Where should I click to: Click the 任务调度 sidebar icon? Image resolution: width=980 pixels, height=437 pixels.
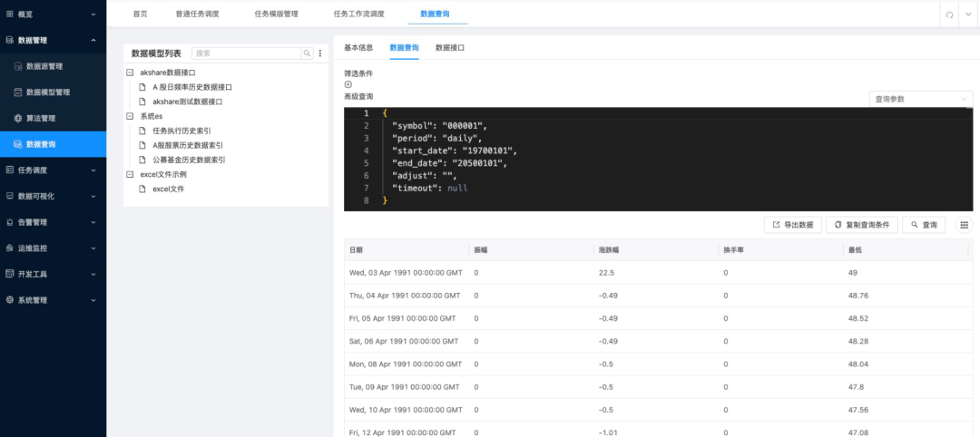[x=9, y=170]
